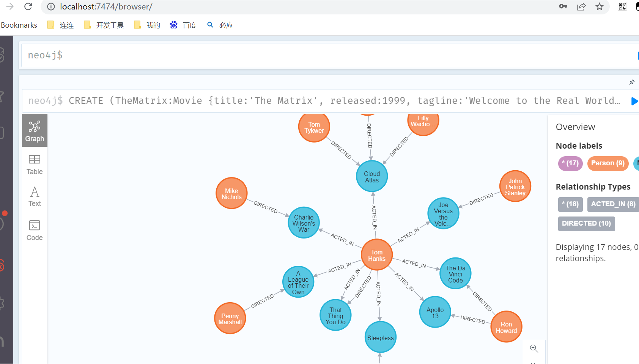Reload the browser page
639x364 pixels.
click(x=28, y=6)
